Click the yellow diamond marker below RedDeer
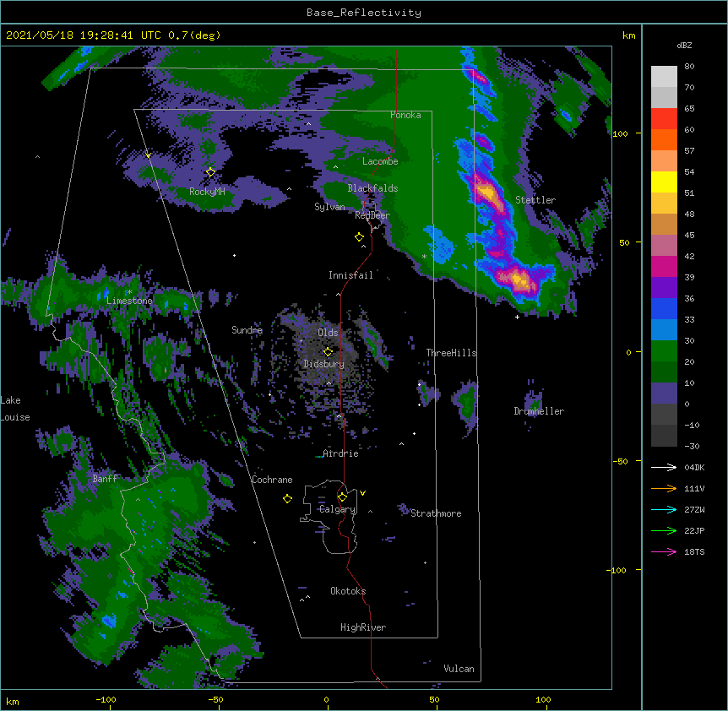The width and height of the screenshot is (728, 711). tap(359, 237)
